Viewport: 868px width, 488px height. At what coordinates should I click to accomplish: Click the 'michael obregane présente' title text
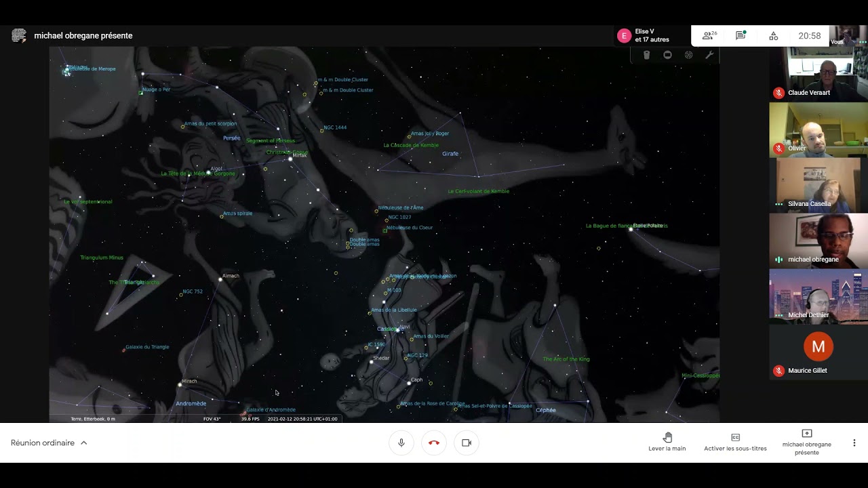click(x=83, y=36)
